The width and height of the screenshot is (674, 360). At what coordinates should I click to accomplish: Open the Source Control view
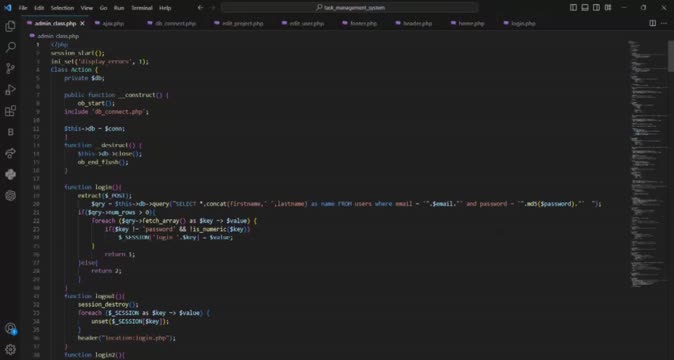click(x=10, y=68)
